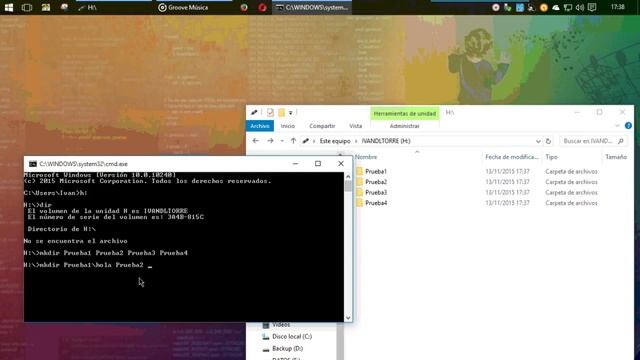Click the Prueba1 folder icon
The image size is (640, 360).
point(359,171)
